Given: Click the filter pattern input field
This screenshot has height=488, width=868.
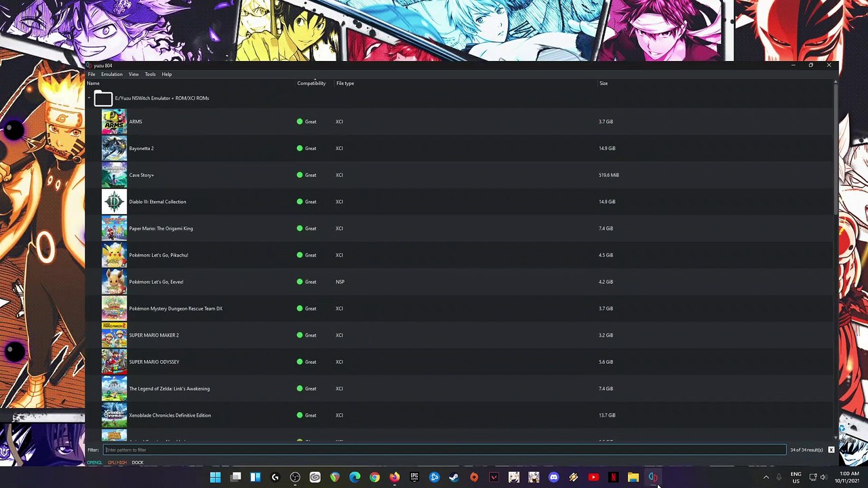Looking at the screenshot, I should click(x=445, y=450).
